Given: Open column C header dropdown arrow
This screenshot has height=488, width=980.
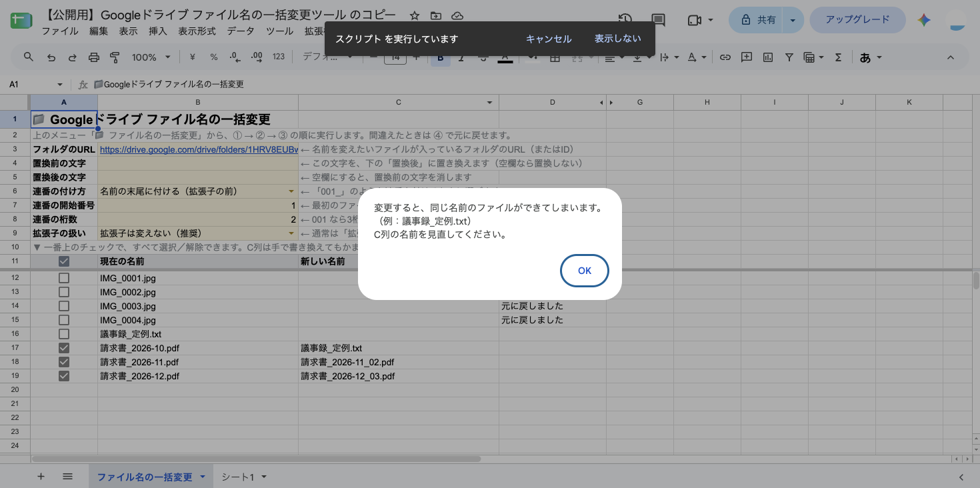Looking at the screenshot, I should (490, 103).
